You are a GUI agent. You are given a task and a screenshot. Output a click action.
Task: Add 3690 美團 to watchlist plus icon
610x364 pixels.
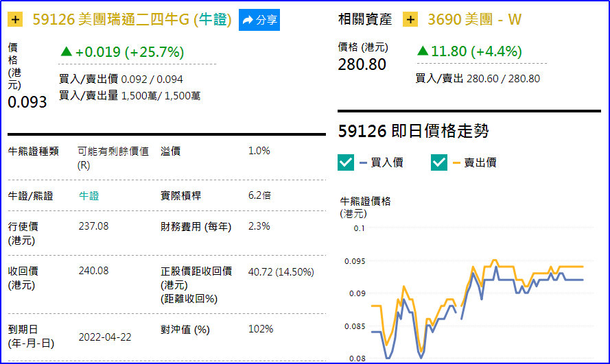click(410, 19)
